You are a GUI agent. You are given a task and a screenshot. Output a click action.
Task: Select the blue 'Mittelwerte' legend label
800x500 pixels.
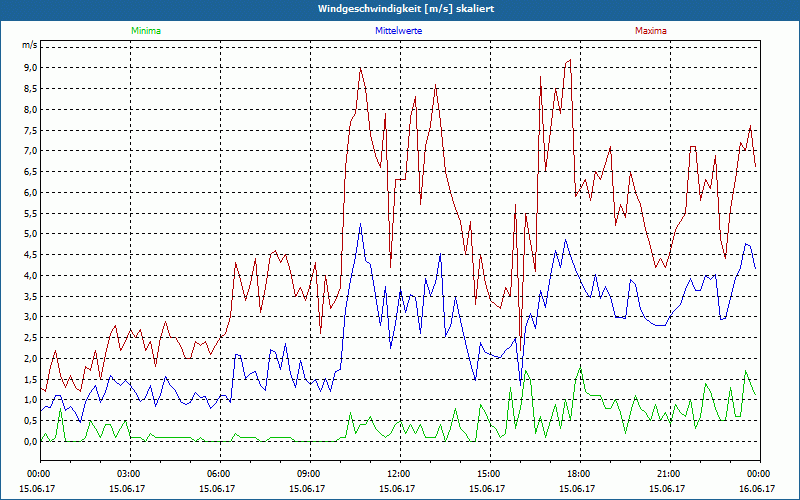[x=398, y=31]
